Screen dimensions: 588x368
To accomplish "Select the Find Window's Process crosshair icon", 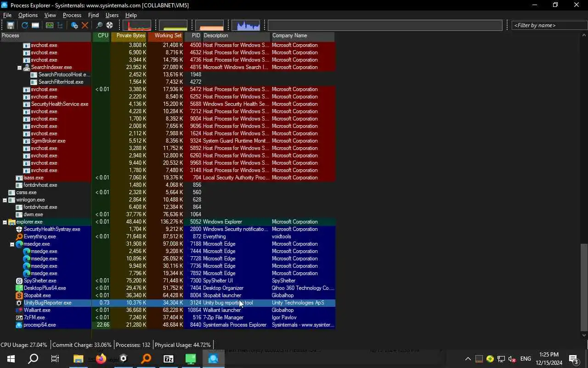I will (110, 25).
